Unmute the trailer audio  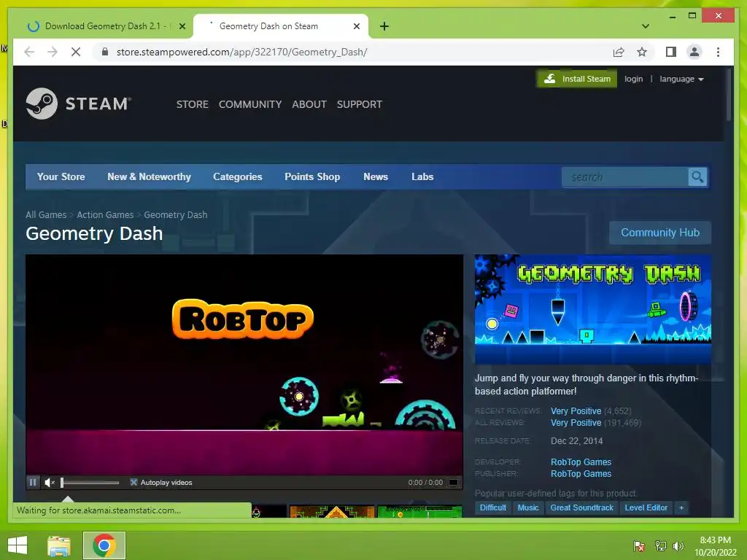tap(50, 483)
